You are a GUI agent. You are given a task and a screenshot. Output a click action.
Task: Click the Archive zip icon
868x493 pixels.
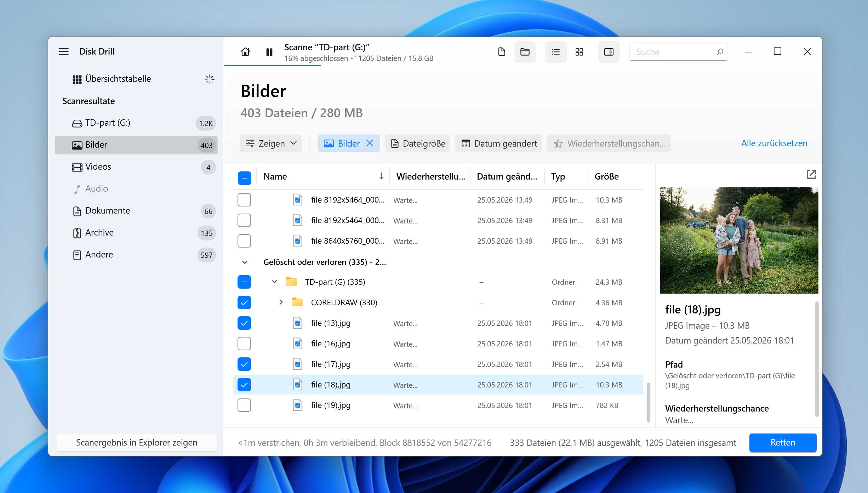point(77,233)
